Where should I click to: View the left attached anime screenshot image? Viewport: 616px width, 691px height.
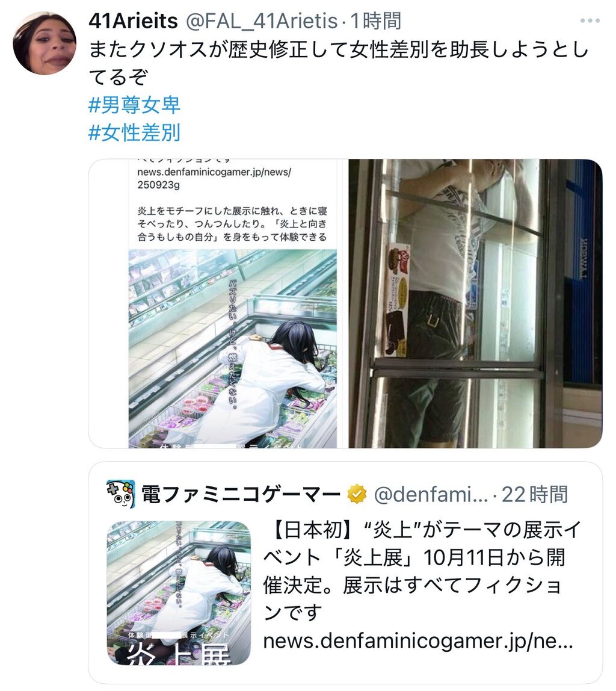click(217, 303)
